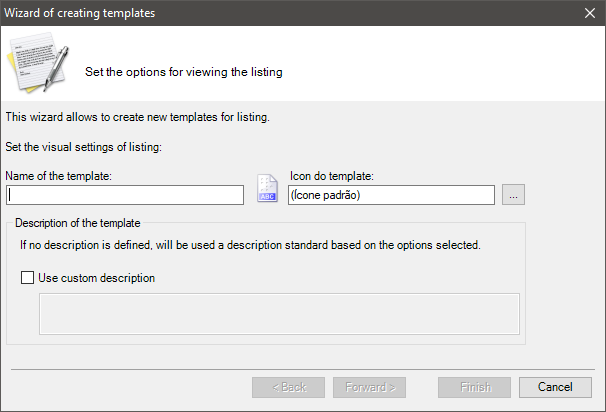
Task: Click the template file icon preview
Action: pos(267,190)
